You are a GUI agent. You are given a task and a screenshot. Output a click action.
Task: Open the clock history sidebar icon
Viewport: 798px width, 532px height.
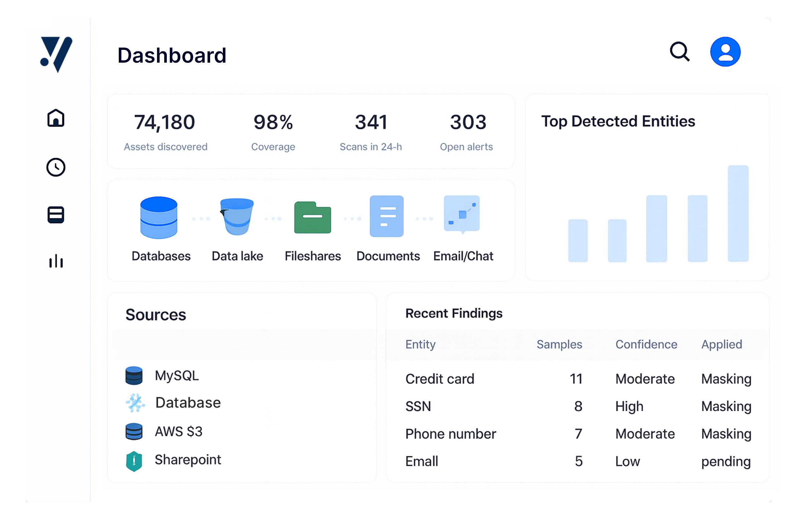coord(56,167)
